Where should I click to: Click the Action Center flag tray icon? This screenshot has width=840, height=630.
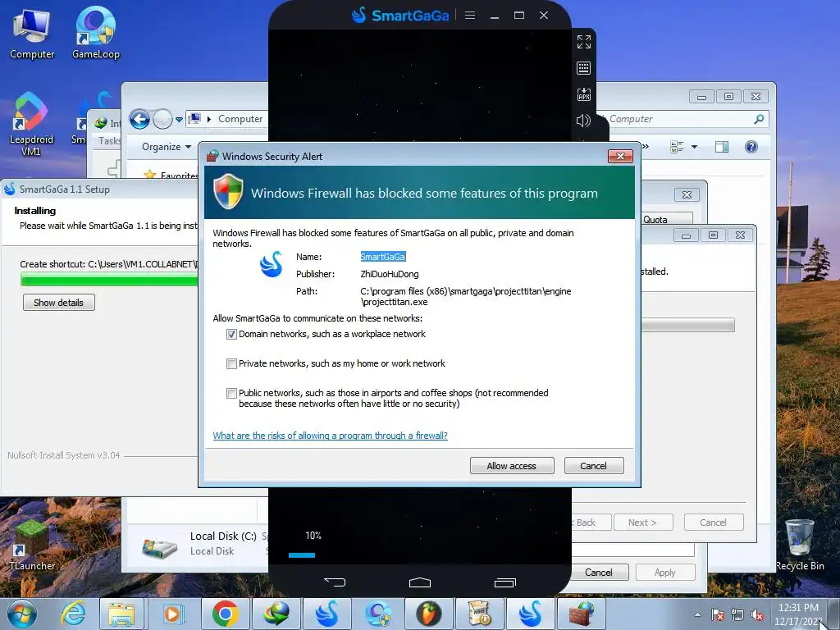[x=718, y=615]
